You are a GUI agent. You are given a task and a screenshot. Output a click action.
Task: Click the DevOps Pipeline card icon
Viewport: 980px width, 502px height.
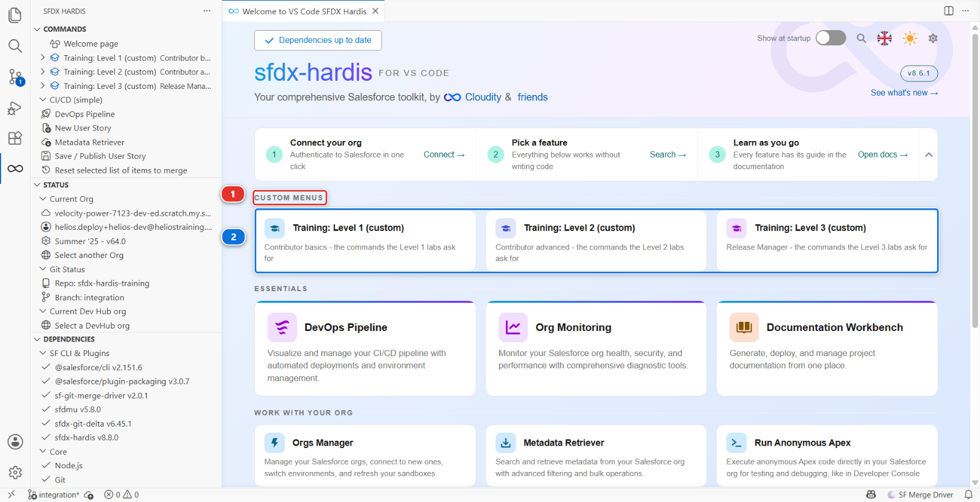click(282, 327)
